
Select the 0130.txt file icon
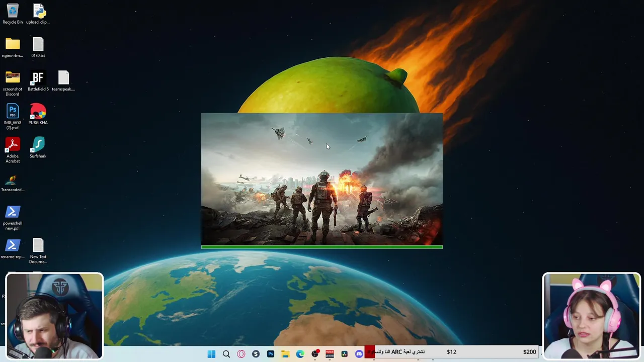point(38,47)
